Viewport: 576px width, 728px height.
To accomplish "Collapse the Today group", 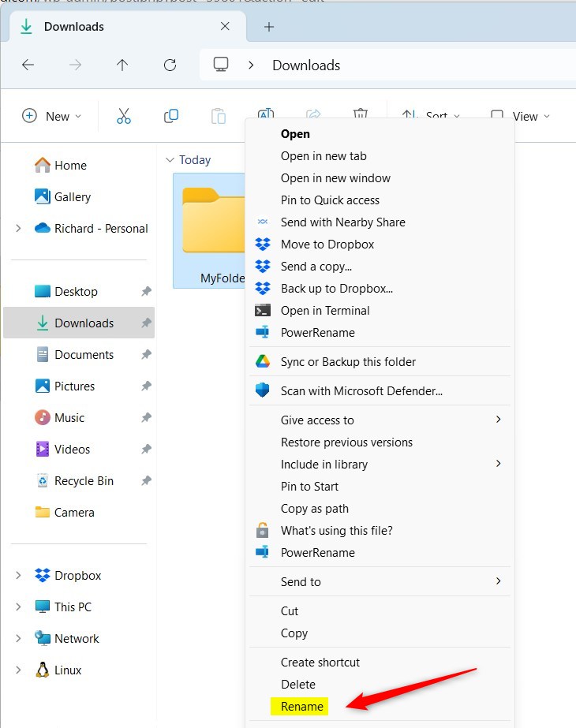I will (170, 160).
